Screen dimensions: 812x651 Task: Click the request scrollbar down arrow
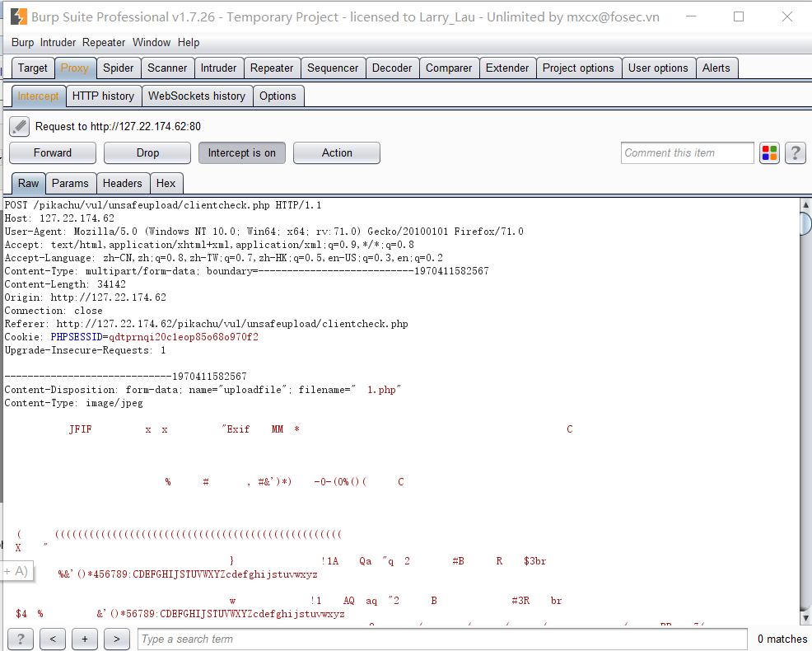[805, 618]
